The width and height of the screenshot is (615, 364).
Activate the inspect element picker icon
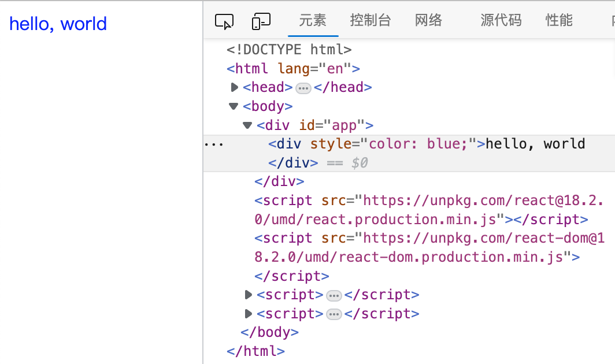pyautogui.click(x=224, y=21)
